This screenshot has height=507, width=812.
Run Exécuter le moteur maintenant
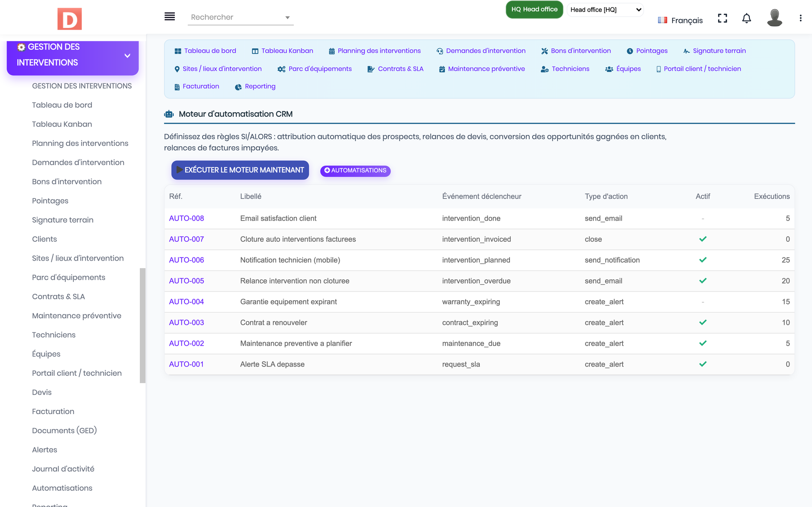[240, 170]
